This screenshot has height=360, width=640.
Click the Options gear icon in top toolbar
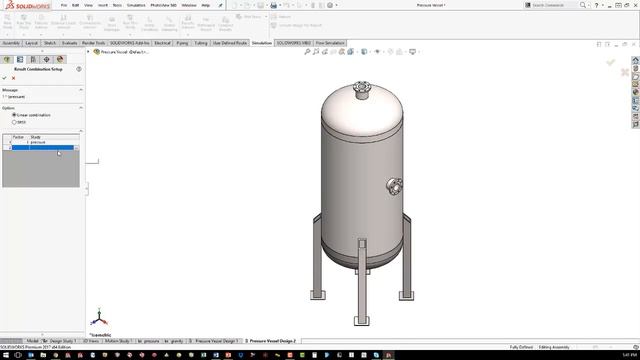coord(330,5)
